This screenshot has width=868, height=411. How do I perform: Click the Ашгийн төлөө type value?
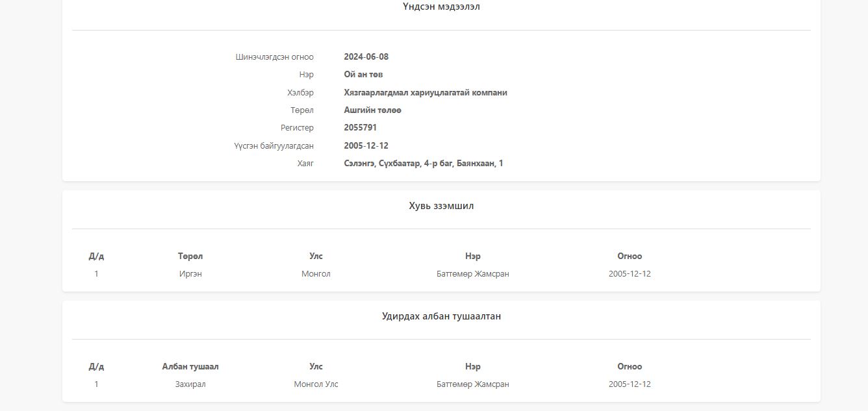[372, 110]
